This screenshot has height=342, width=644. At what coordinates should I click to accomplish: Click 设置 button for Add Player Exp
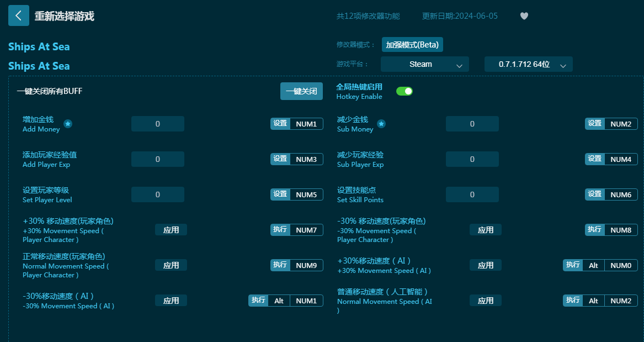(x=280, y=159)
